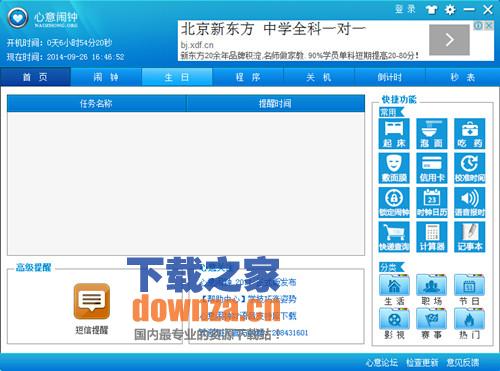The height and width of the screenshot is (371, 500).
Task: Switch to the 闹钟 alarm tab
Action: click(106, 77)
